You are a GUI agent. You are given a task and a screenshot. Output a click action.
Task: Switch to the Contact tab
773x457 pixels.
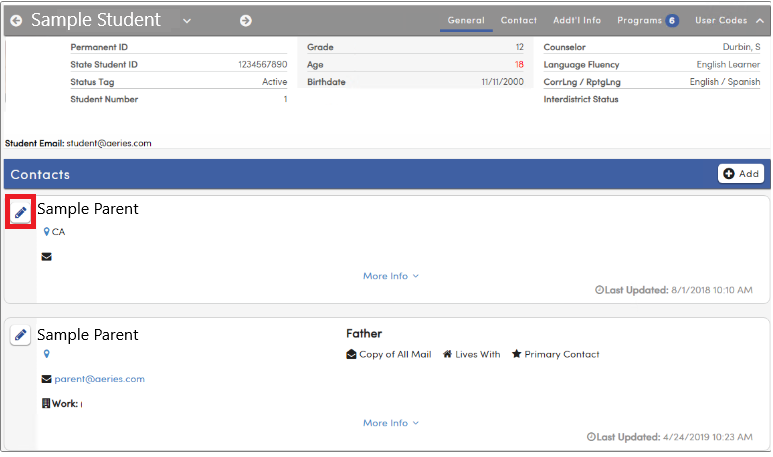click(519, 20)
